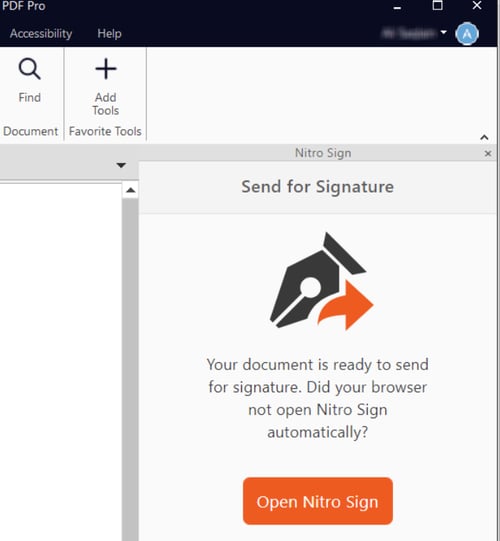This screenshot has width=500, height=541.
Task: Open the user profile avatar
Action: (467, 34)
